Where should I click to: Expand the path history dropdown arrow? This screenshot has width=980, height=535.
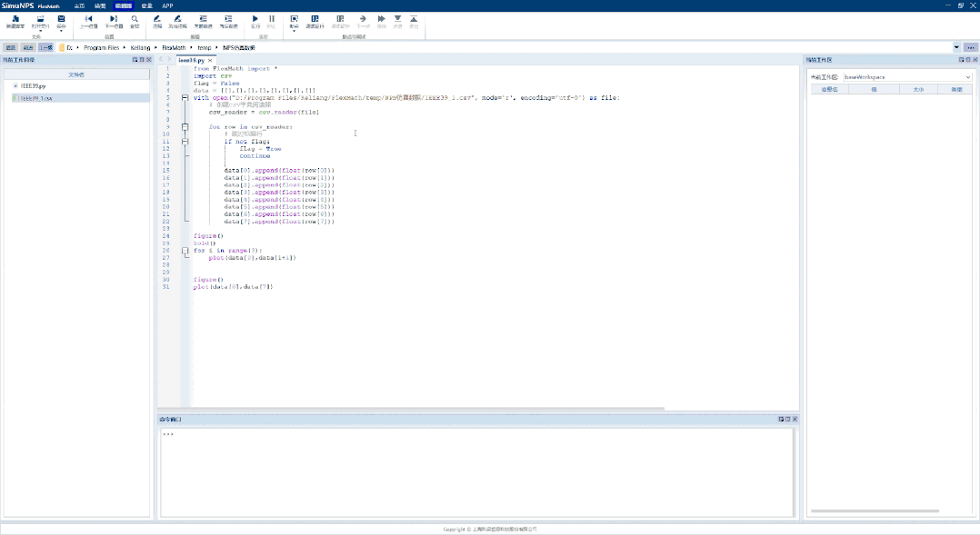click(957, 47)
